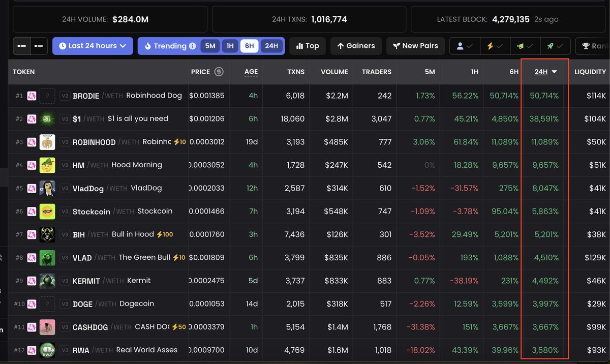Toggle the rocket launch filter
The image size is (610, 364).
(x=555, y=46)
